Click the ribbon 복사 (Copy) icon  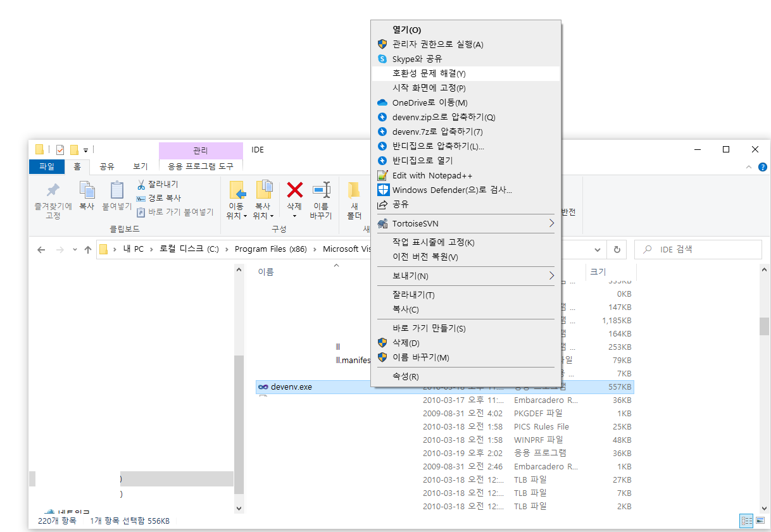[x=87, y=190]
